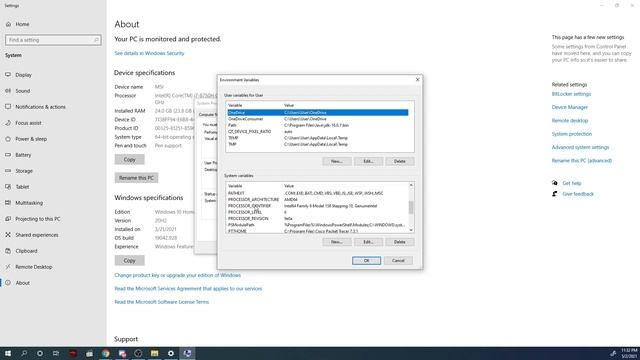Open Google Chrome from the taskbar
The image size is (640, 360).
coord(106,353)
